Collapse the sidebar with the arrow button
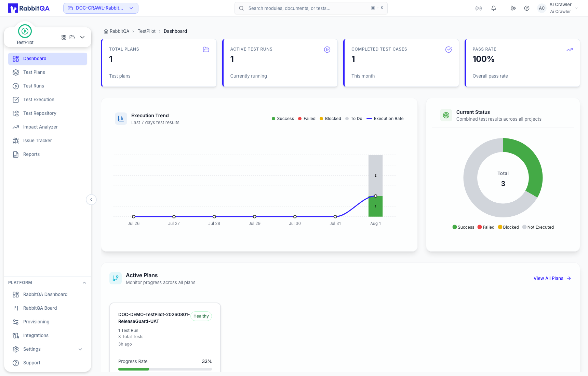588x376 pixels. (91, 200)
